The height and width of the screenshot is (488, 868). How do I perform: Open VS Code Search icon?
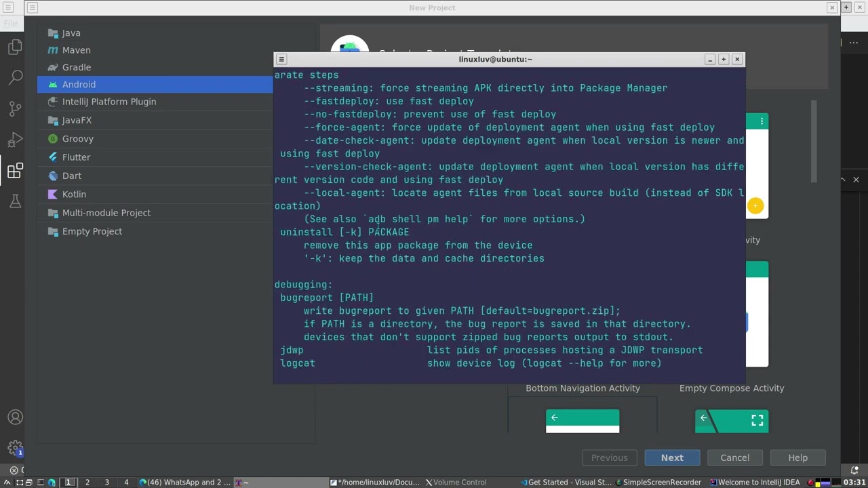[15, 77]
